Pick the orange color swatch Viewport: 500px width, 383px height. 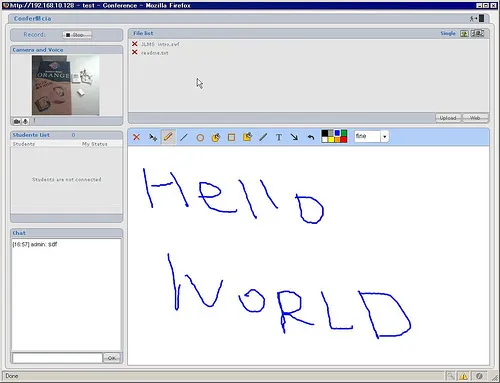click(337, 140)
